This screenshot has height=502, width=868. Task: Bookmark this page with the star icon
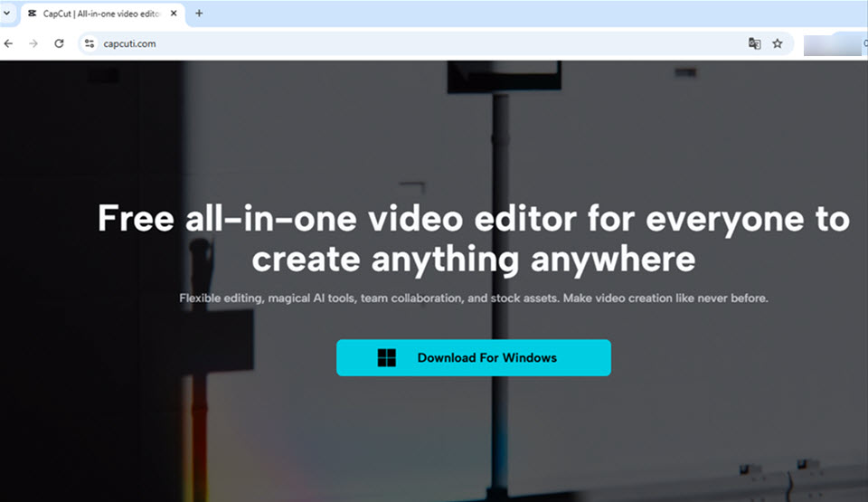coord(778,43)
